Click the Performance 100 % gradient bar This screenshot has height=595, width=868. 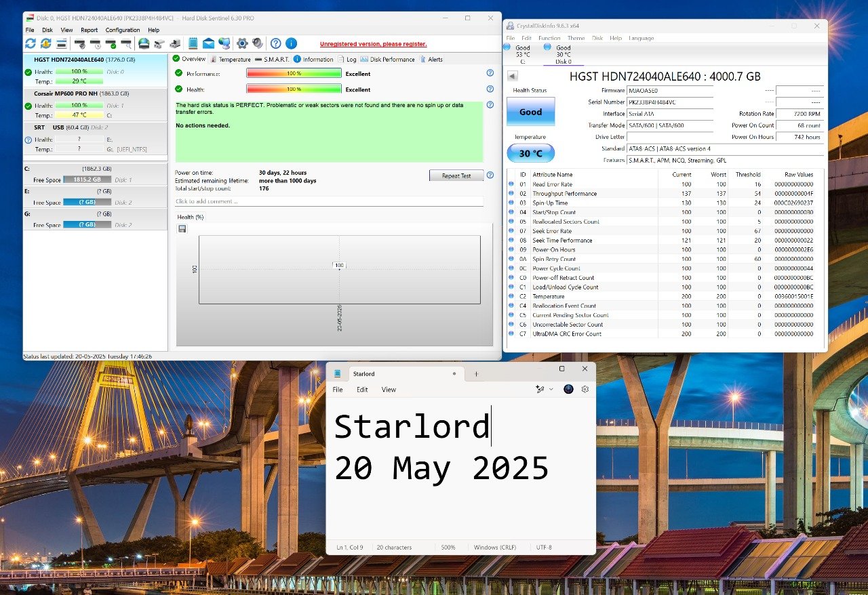pos(294,73)
